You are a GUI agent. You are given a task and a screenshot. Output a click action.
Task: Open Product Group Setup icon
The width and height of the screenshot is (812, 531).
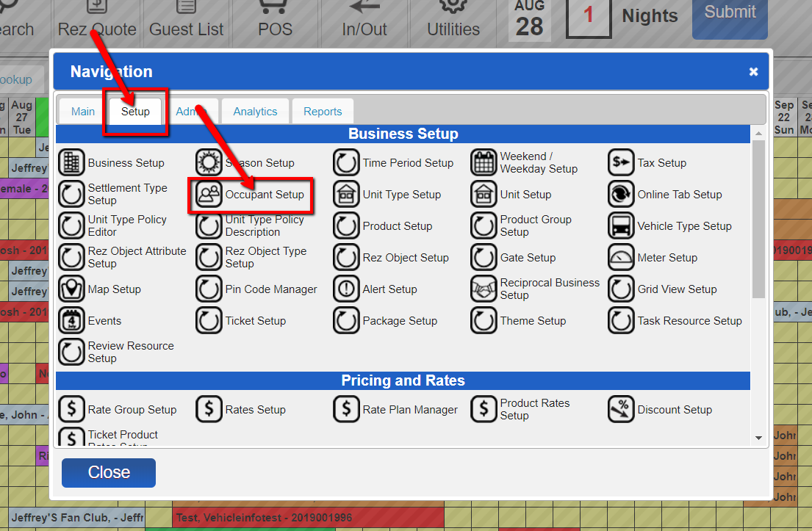[x=484, y=225]
